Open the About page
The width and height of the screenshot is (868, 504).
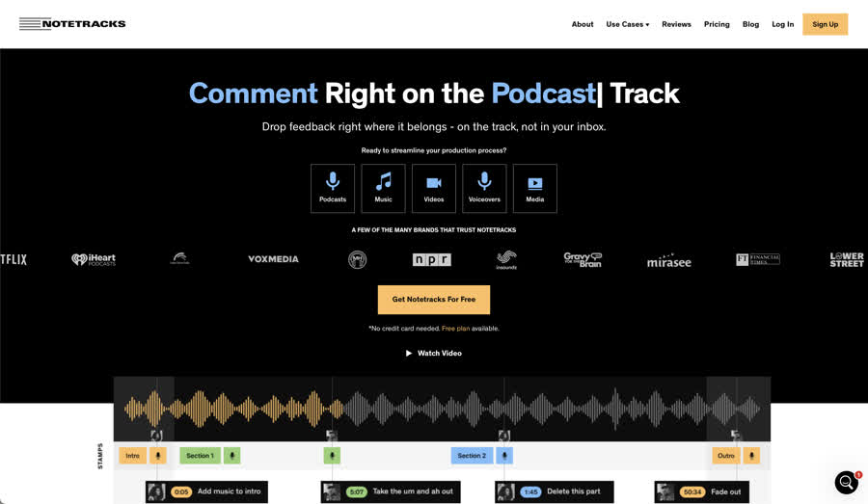[x=583, y=24]
